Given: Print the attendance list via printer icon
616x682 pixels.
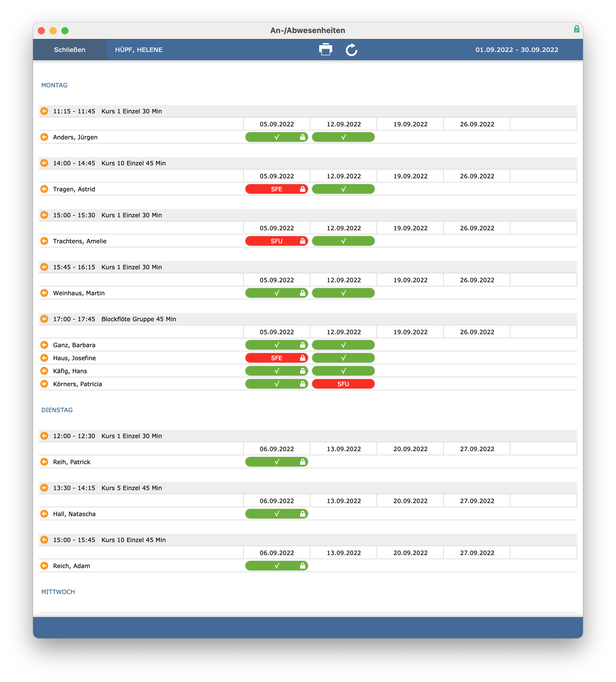Looking at the screenshot, I should tap(325, 49).
